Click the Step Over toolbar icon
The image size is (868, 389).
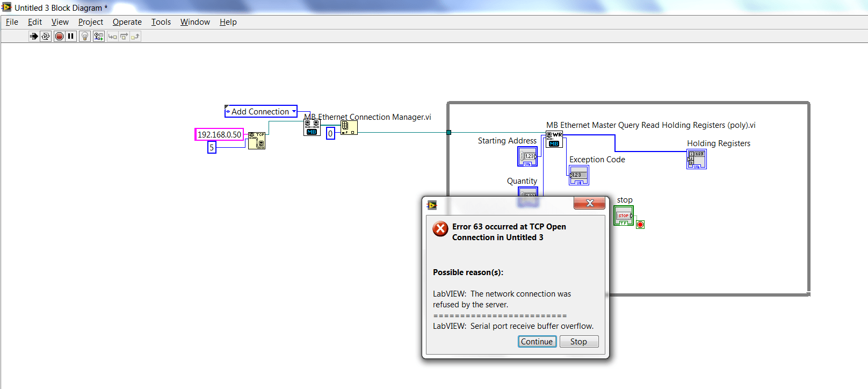[x=124, y=37]
